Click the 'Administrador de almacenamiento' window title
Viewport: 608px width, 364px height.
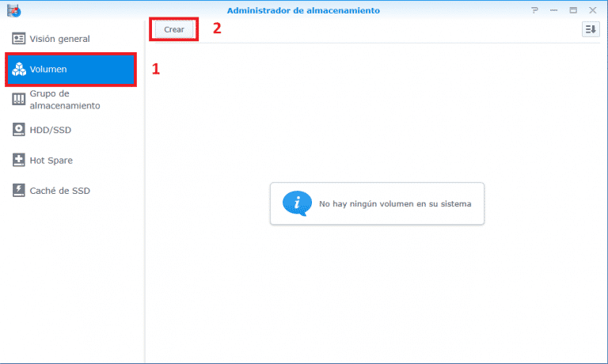click(303, 10)
